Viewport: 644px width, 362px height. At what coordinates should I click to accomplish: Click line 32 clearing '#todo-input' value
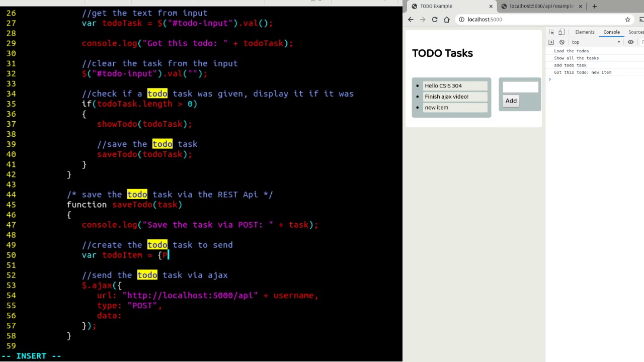pyautogui.click(x=144, y=74)
